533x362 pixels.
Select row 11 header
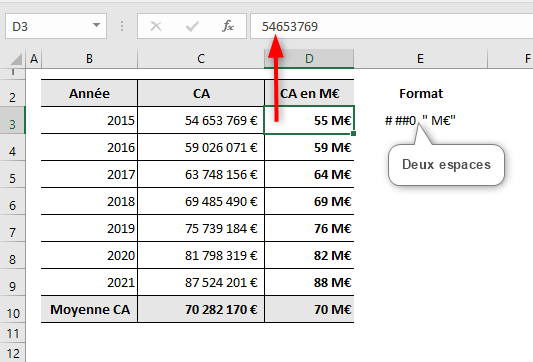point(13,333)
